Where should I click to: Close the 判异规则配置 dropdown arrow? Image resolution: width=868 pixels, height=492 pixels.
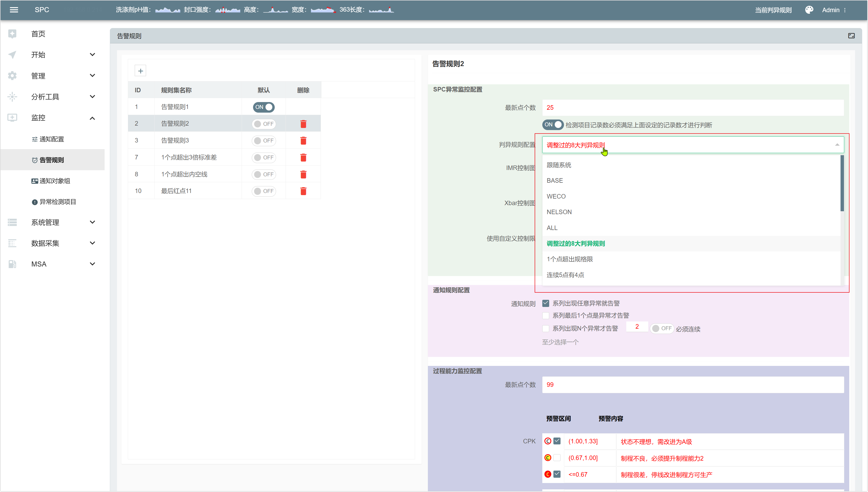point(837,145)
